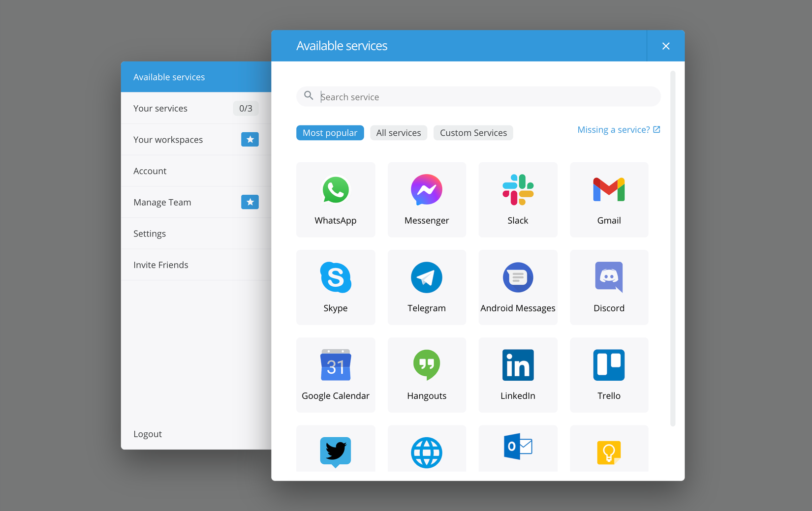Open the Google Calendar service tile

tap(336, 375)
